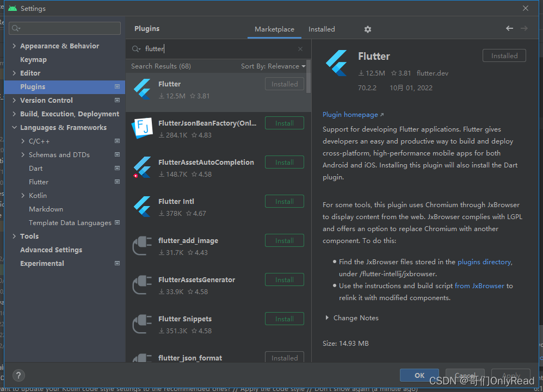Switch to the Marketplace tab

[274, 29]
